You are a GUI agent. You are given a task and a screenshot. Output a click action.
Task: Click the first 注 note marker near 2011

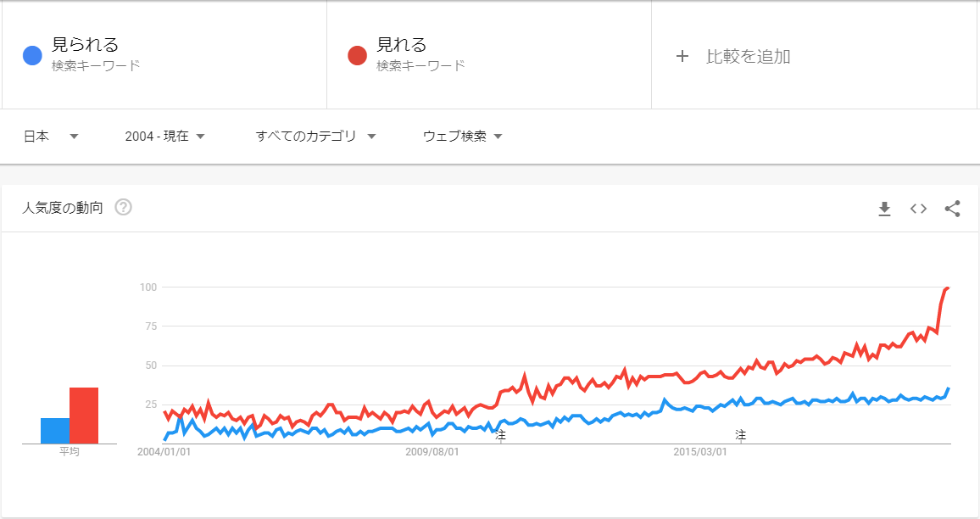[500, 435]
